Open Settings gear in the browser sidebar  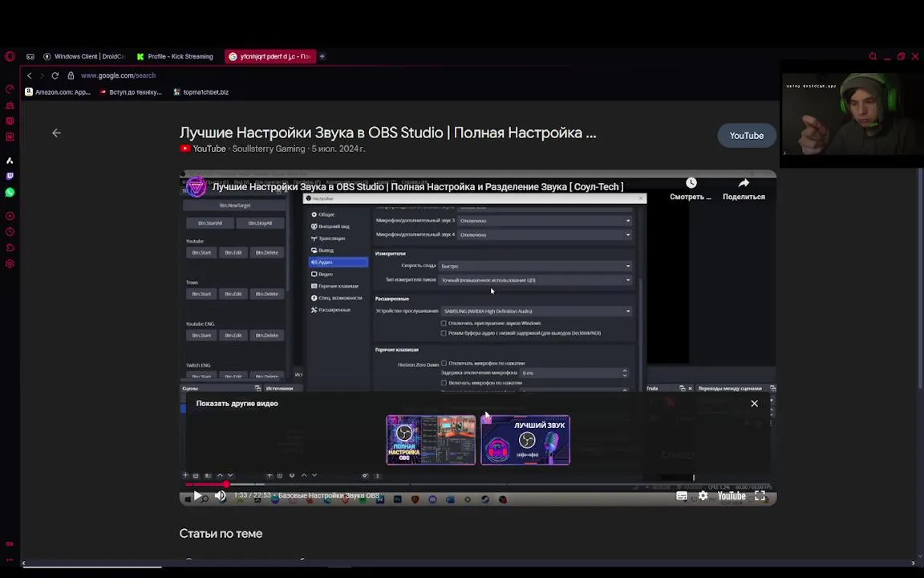(x=10, y=263)
